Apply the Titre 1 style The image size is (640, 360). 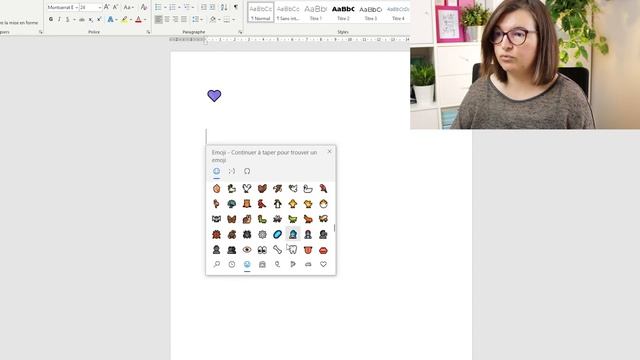(316, 12)
